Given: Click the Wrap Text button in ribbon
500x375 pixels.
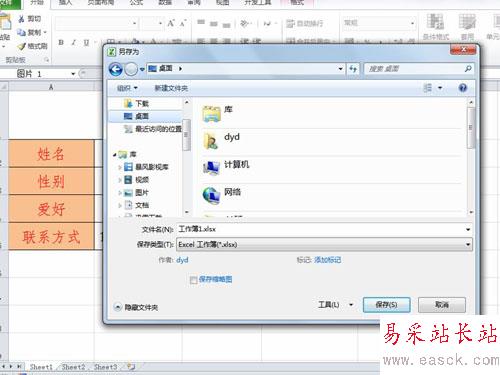Looking at the screenshot, I should coord(305,23).
